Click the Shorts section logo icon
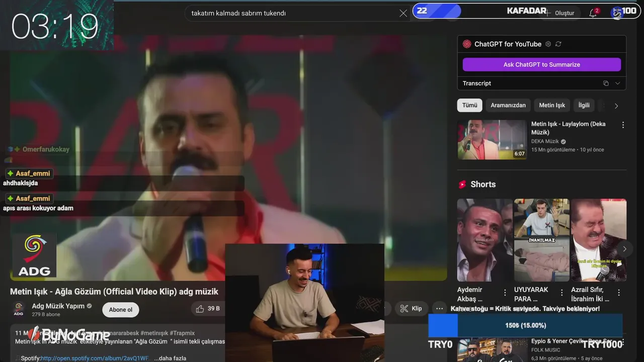 pos(462,185)
